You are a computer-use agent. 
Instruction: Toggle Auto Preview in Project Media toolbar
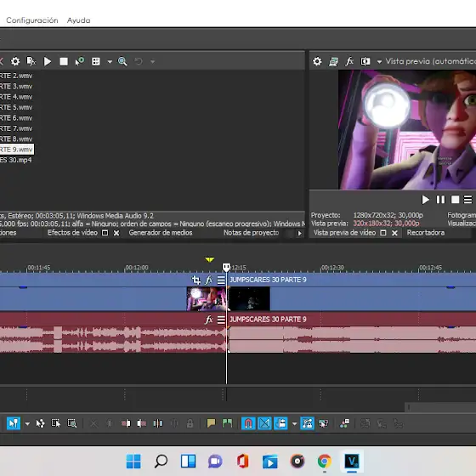click(80, 61)
